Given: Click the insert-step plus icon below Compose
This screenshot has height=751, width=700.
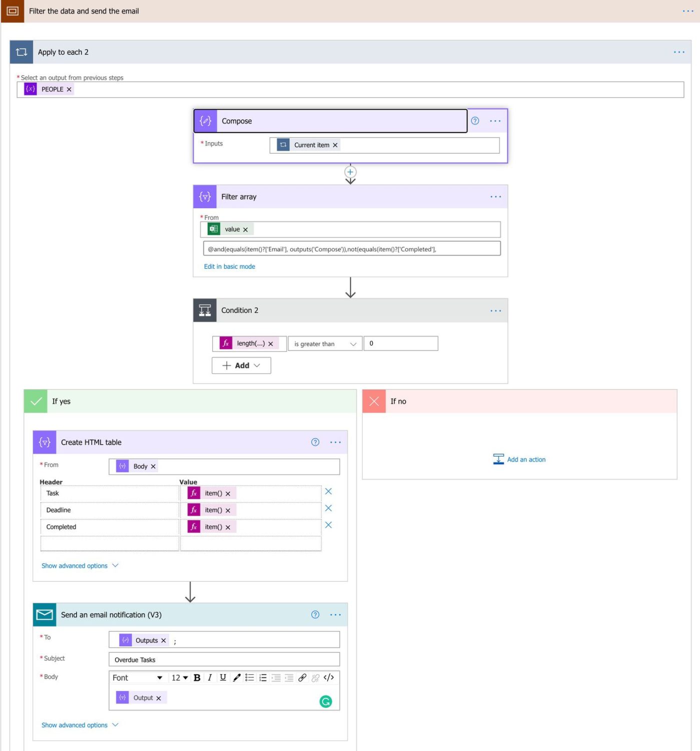Looking at the screenshot, I should pos(350,172).
